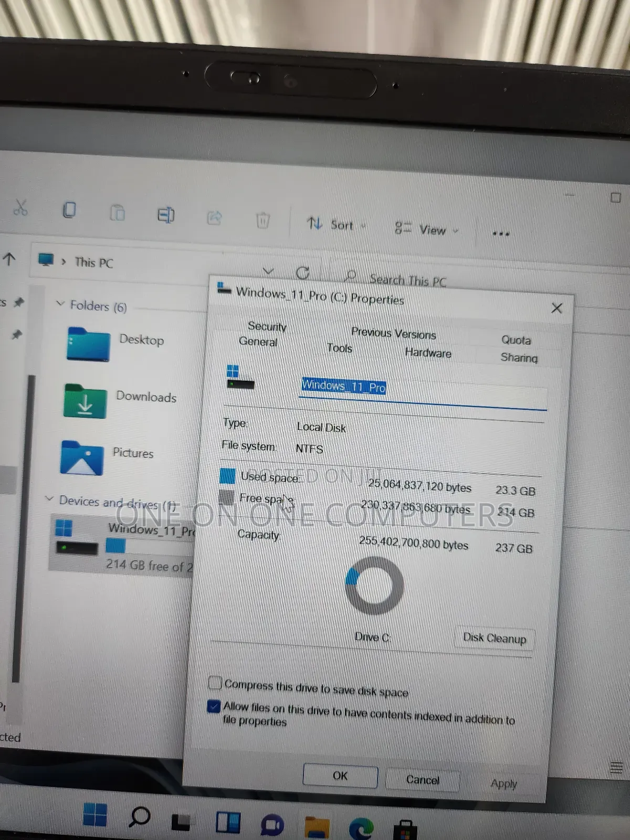
Task: Click the Drive C usage donut chart
Action: [x=374, y=586]
